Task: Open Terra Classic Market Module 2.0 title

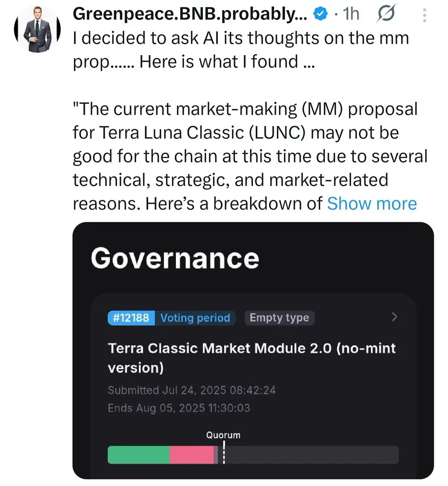Action: point(251,358)
